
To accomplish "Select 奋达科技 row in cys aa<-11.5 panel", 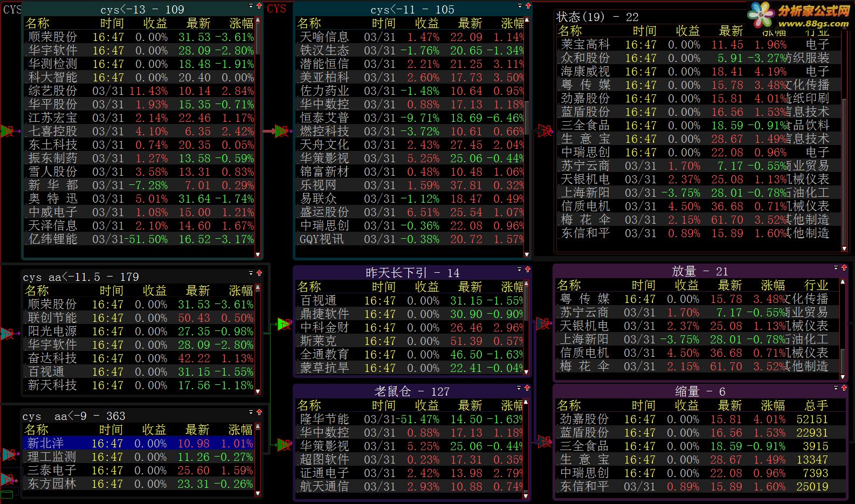I will pyautogui.click(x=140, y=358).
